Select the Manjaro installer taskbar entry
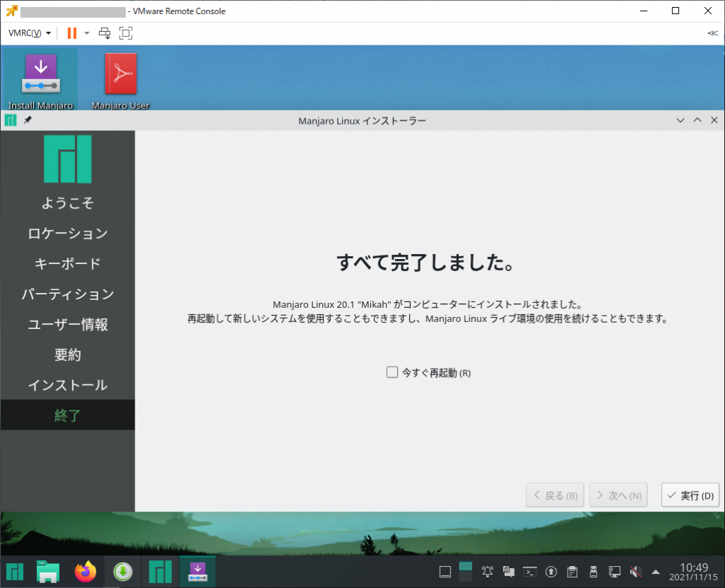This screenshot has height=588, width=725. (x=198, y=572)
